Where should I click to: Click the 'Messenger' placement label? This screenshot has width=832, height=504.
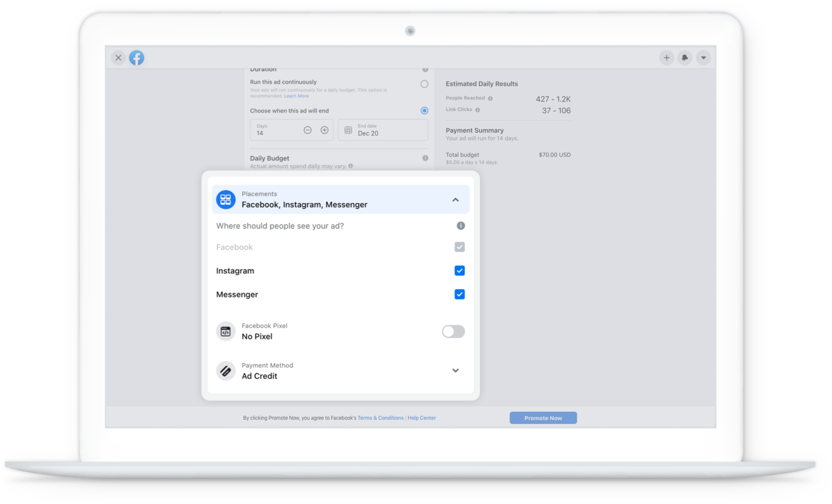237,294
